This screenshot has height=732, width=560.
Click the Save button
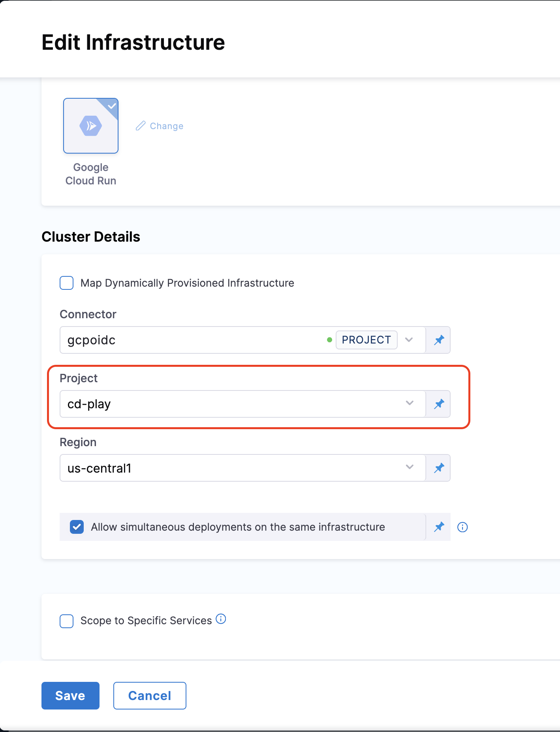click(x=70, y=696)
